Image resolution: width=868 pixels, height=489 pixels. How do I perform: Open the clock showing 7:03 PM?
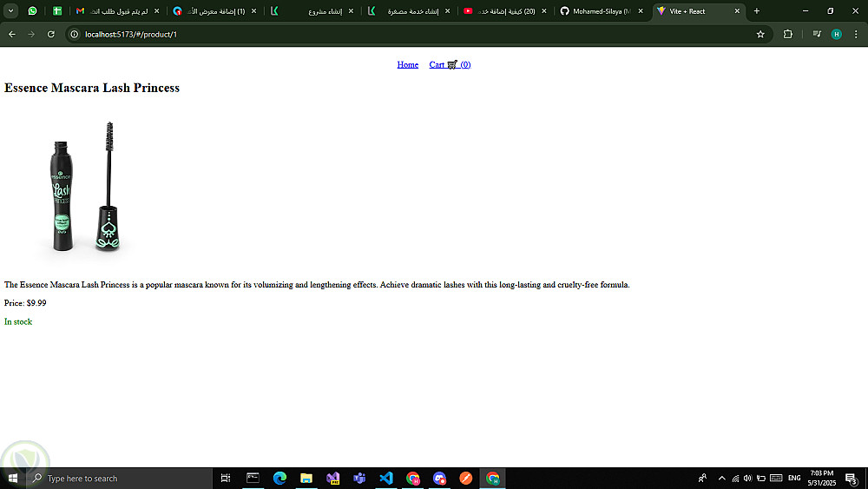[x=821, y=478]
